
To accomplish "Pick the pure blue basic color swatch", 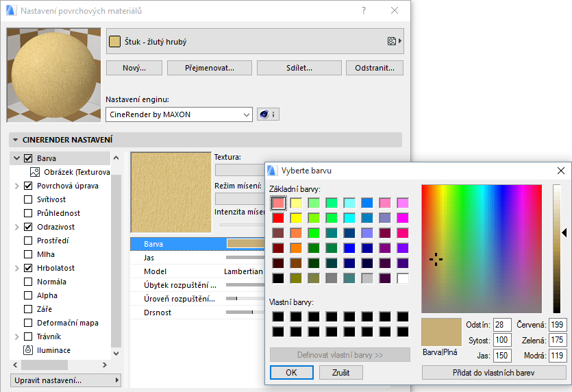I will (x=349, y=248).
